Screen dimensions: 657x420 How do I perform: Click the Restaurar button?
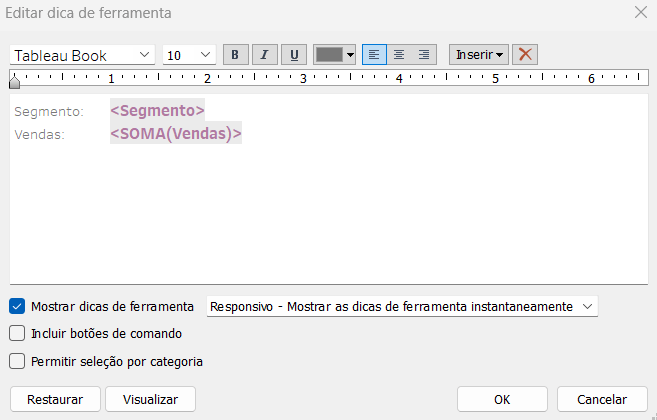(55, 399)
